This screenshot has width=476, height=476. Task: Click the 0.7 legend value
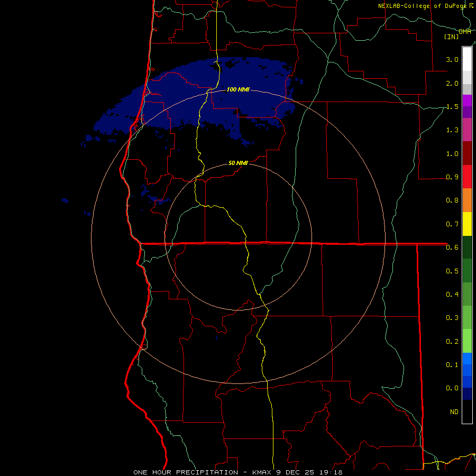(452, 224)
